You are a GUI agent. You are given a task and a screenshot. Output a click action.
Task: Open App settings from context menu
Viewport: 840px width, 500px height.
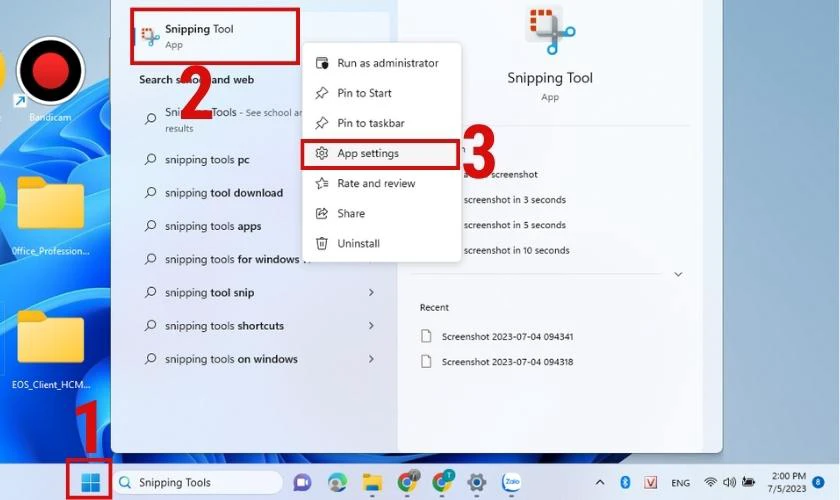point(381,154)
